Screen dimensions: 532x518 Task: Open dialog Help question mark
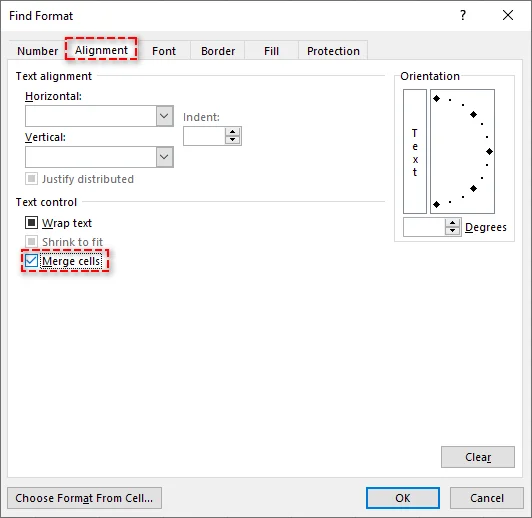tap(463, 15)
